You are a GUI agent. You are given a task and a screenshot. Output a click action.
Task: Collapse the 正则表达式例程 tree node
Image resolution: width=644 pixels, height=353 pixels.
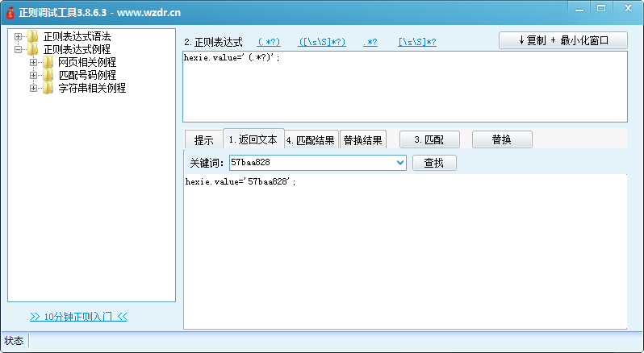(19, 50)
